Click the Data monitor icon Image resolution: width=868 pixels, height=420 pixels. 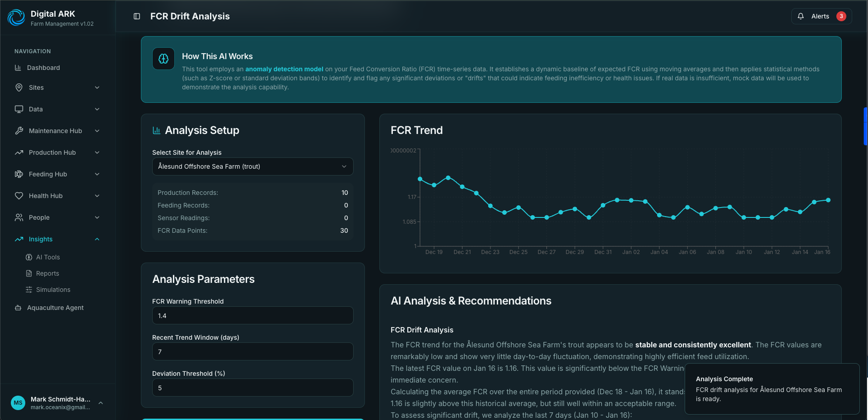click(19, 109)
